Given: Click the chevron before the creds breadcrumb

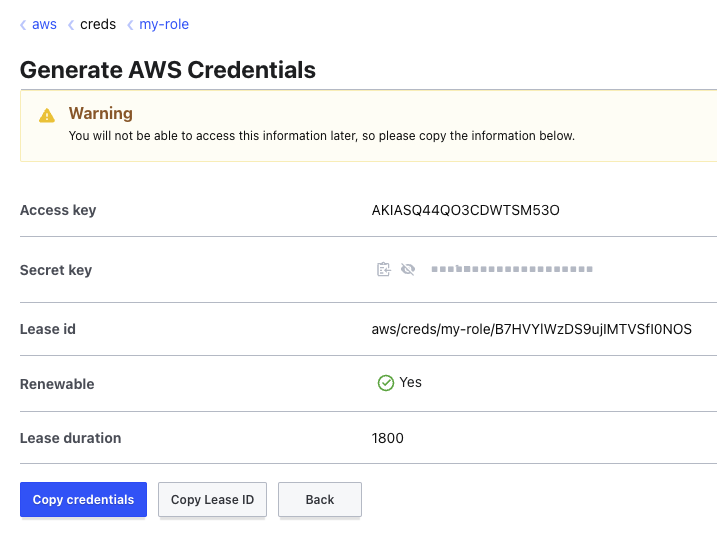Looking at the screenshot, I should pyautogui.click(x=71, y=25).
